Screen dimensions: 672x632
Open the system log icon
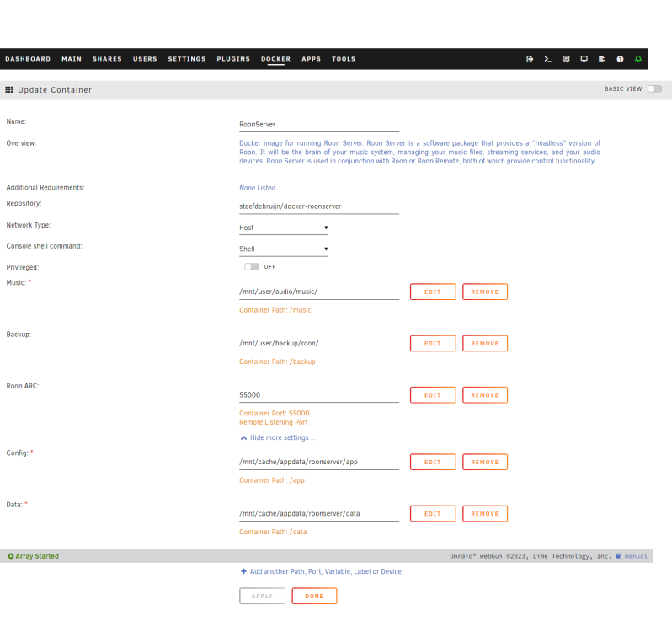pyautogui.click(x=602, y=59)
